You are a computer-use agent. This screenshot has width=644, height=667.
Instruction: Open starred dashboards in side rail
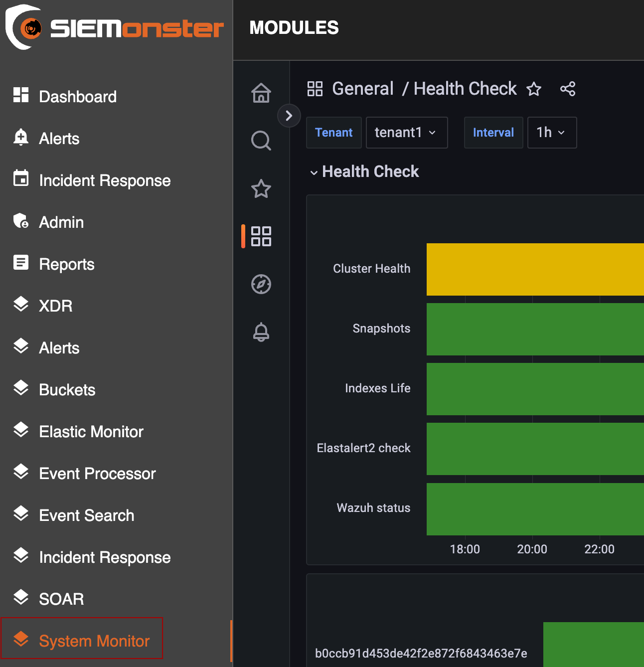point(261,189)
